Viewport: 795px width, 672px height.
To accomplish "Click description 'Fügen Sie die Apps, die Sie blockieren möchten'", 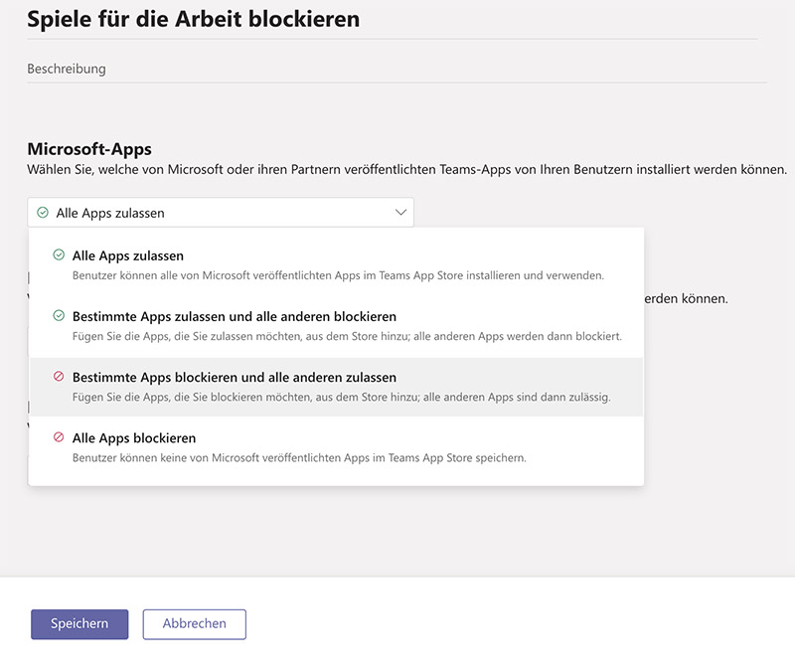I will click(x=341, y=397).
